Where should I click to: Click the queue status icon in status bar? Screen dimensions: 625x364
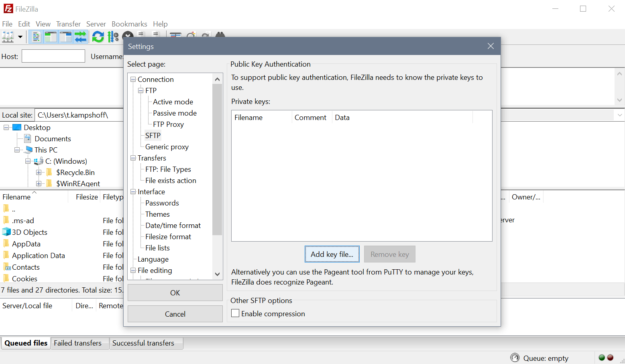[515, 358]
